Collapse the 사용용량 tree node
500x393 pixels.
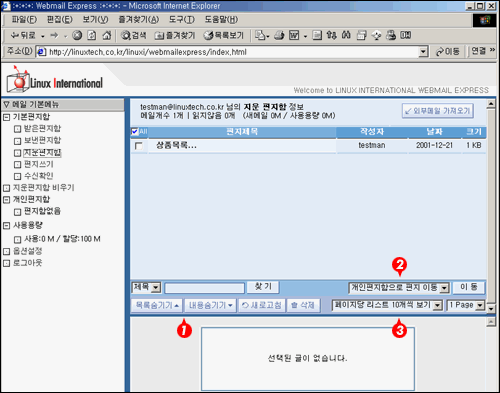coord(6,226)
